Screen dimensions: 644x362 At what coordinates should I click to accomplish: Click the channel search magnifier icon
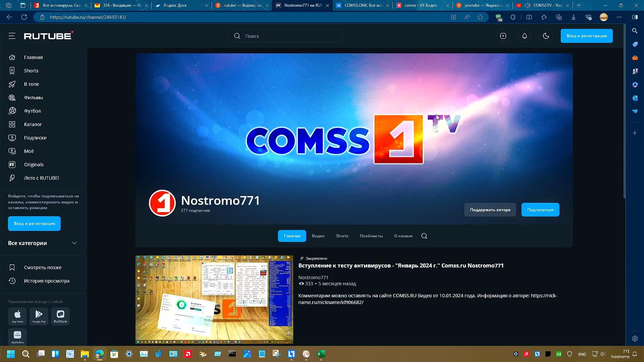424,236
